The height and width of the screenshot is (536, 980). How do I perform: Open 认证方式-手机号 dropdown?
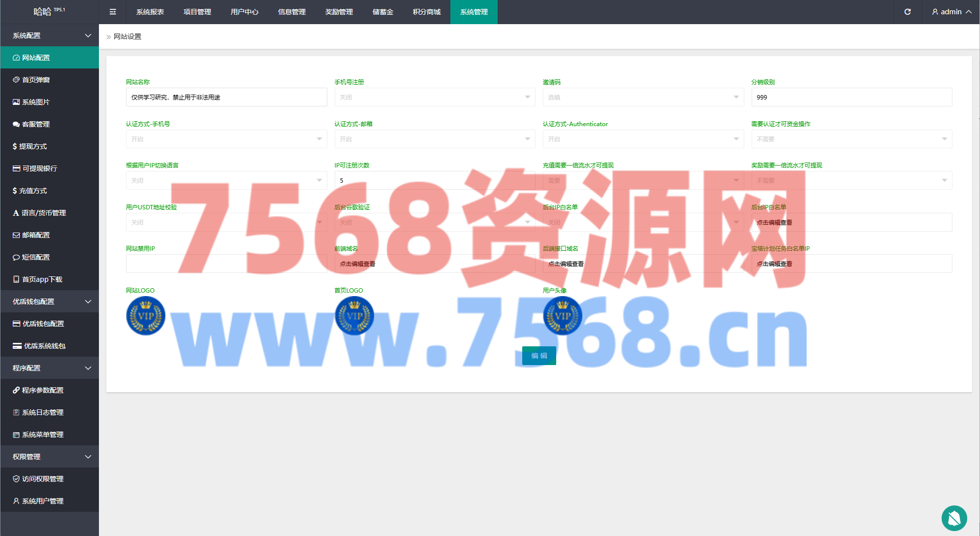[x=226, y=139]
